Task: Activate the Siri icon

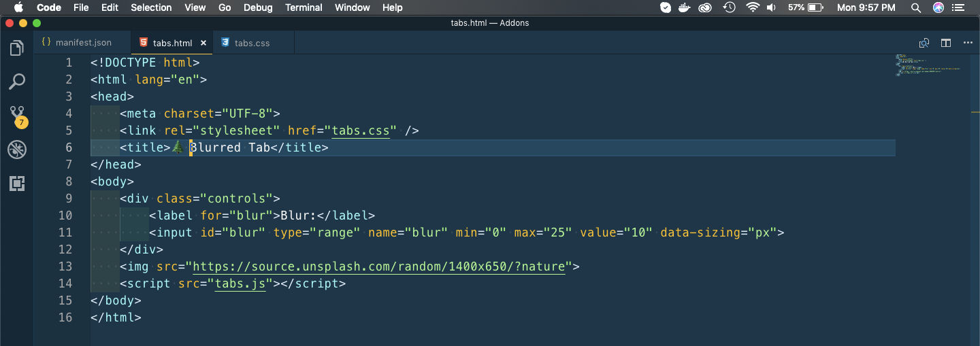Action: (x=938, y=7)
